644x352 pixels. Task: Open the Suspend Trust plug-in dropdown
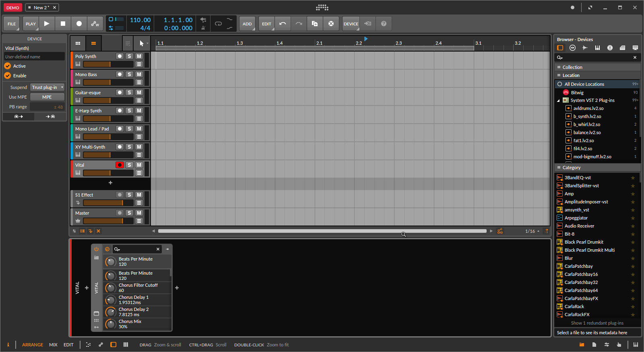point(47,87)
